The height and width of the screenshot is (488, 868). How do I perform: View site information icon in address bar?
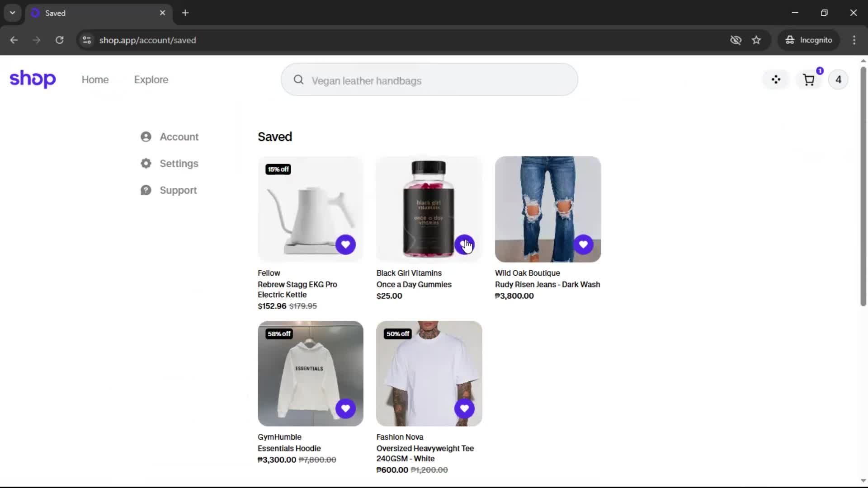tap(87, 40)
